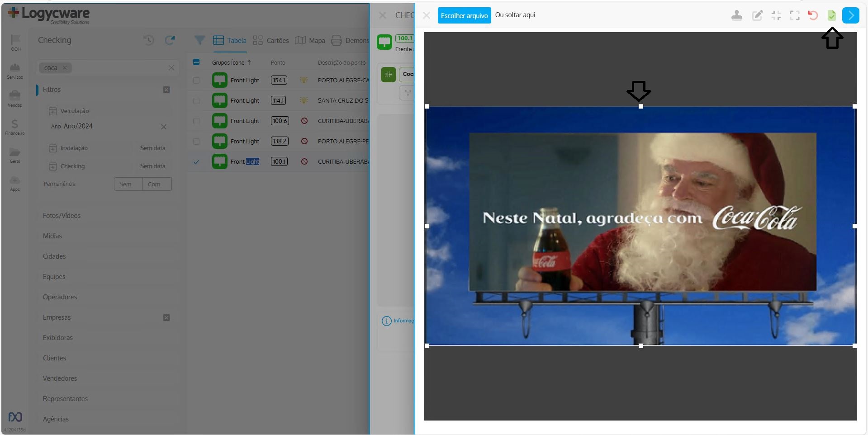The height and width of the screenshot is (435, 868).
Task: Click the green document checkmark save icon
Action: 831,15
